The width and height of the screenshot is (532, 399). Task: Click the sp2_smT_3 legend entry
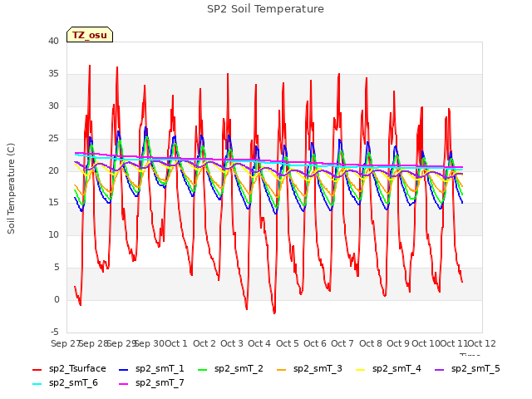309,368
